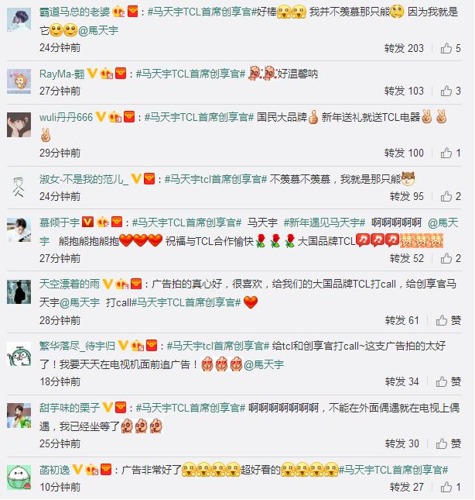Screen dimensions: 475x500
Task: Click red envelope icon beside 甜芋味的栗子
Action: [121, 407]
